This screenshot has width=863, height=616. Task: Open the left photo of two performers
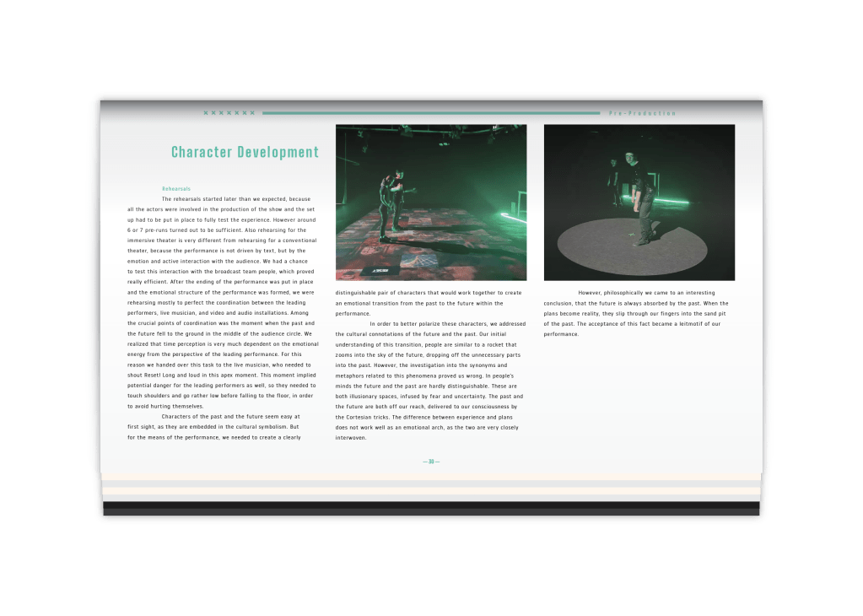point(430,203)
